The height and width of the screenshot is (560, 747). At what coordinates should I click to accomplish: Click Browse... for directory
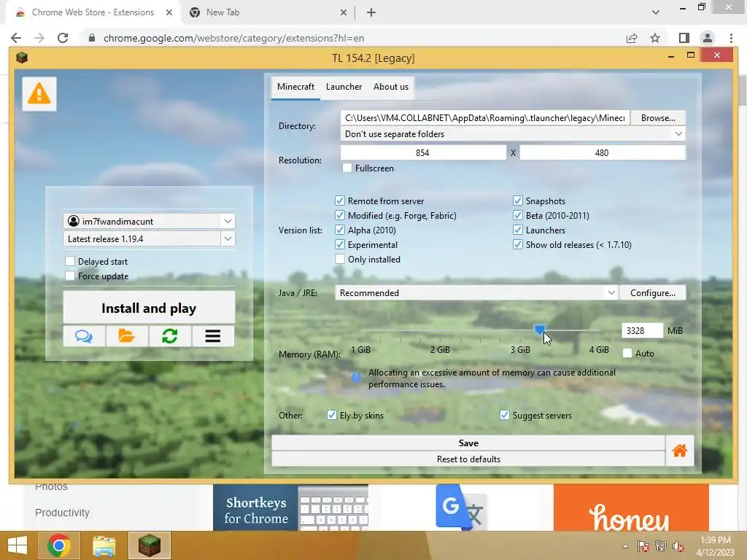(658, 118)
